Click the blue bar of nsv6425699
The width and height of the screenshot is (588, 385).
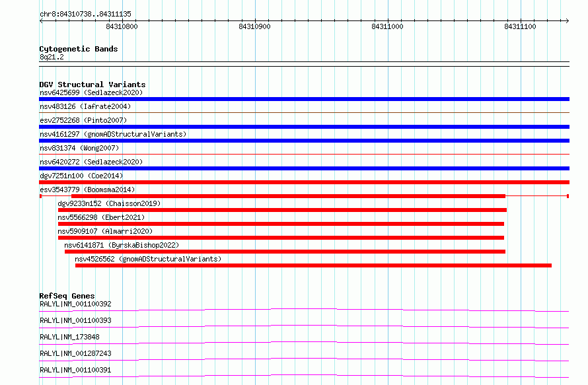[304, 99]
